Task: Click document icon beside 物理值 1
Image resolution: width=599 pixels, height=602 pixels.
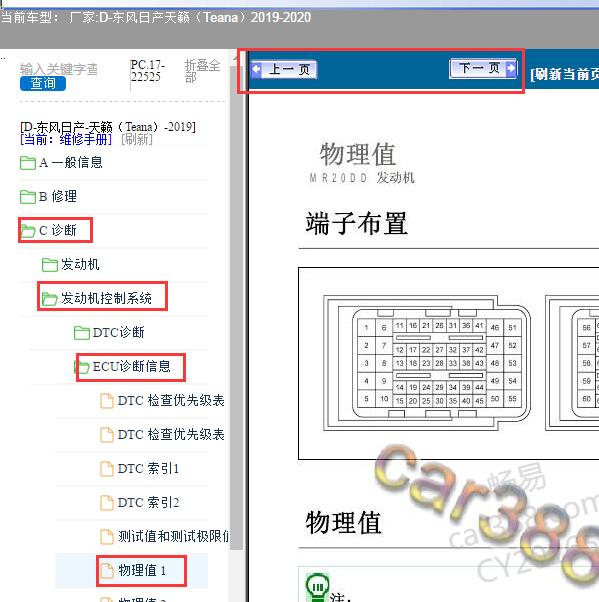Action: coord(107,570)
